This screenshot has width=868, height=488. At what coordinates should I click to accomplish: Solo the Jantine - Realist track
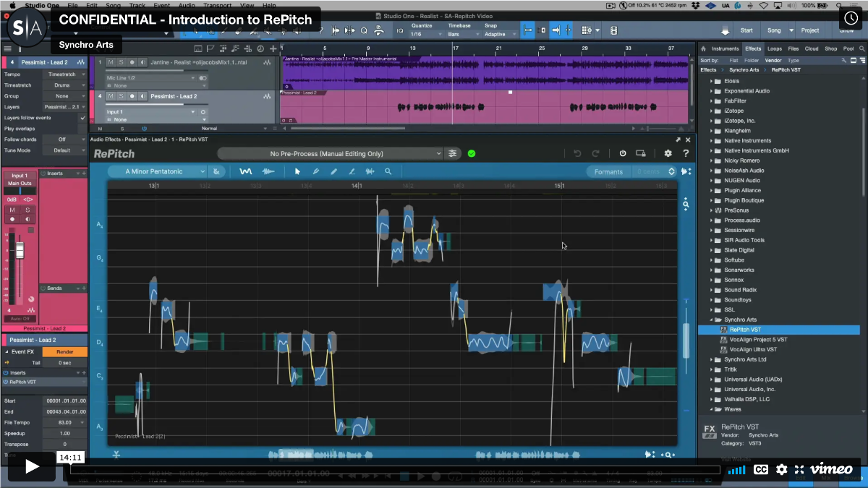[x=121, y=62]
